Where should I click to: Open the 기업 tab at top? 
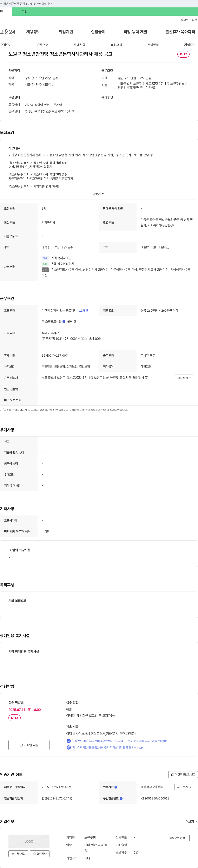pyautogui.click(x=25, y=12)
